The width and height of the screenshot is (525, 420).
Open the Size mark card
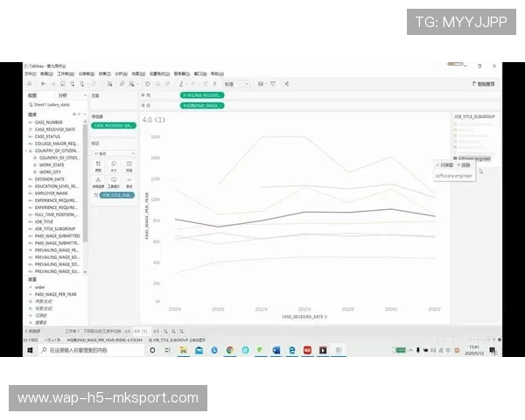click(114, 164)
